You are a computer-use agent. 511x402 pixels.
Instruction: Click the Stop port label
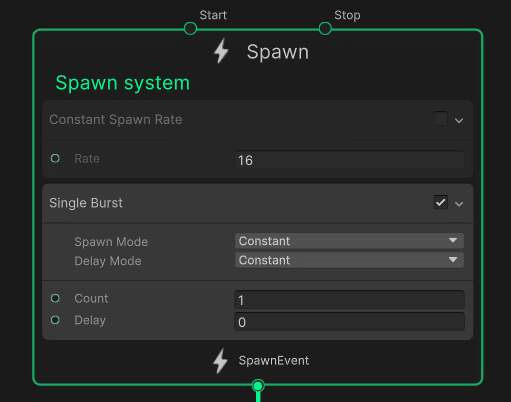[347, 15]
